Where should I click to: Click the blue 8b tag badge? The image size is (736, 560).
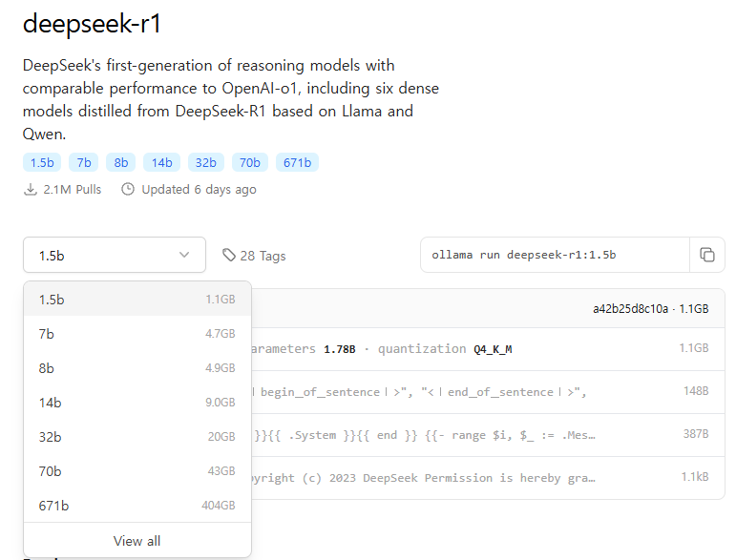coord(120,163)
